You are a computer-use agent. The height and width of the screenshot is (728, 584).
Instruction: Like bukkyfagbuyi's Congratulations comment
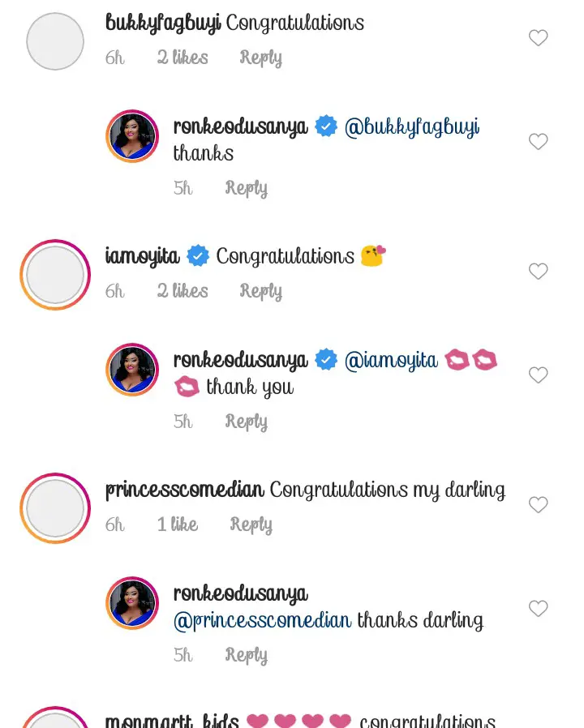click(x=539, y=38)
